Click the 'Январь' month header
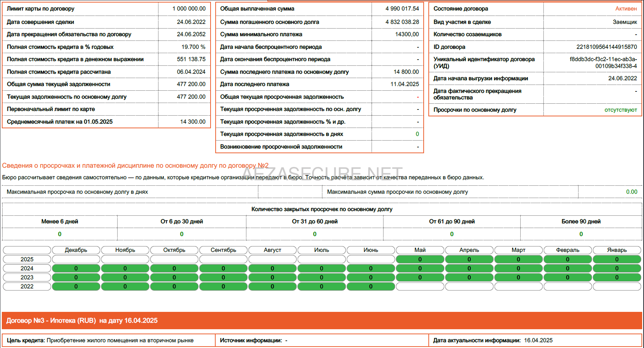Screen dimensions: 644x348 point(617,250)
